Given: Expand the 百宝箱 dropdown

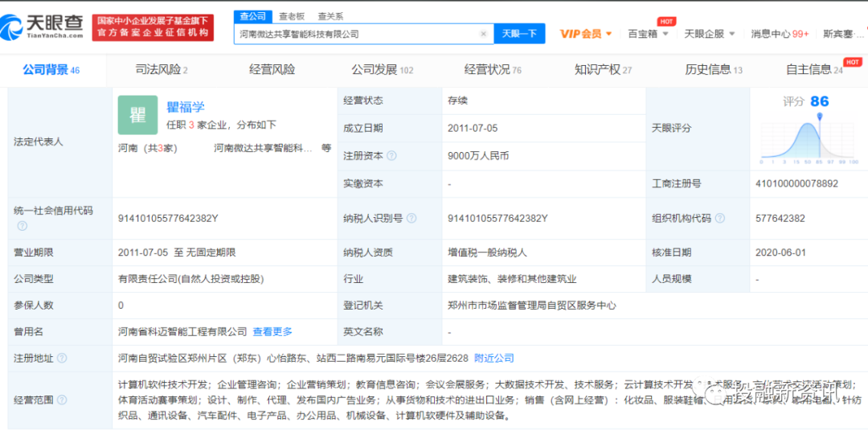Looking at the screenshot, I should tap(649, 34).
